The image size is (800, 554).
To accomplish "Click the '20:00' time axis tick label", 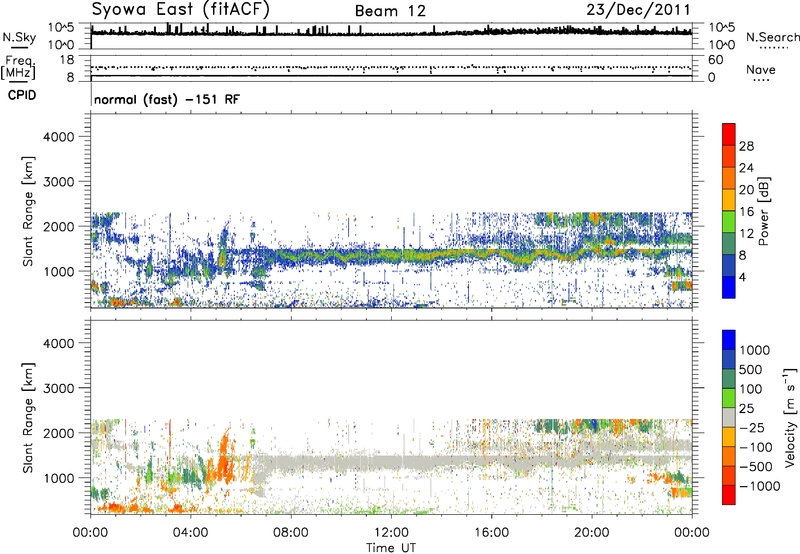I will pyautogui.click(x=592, y=533).
